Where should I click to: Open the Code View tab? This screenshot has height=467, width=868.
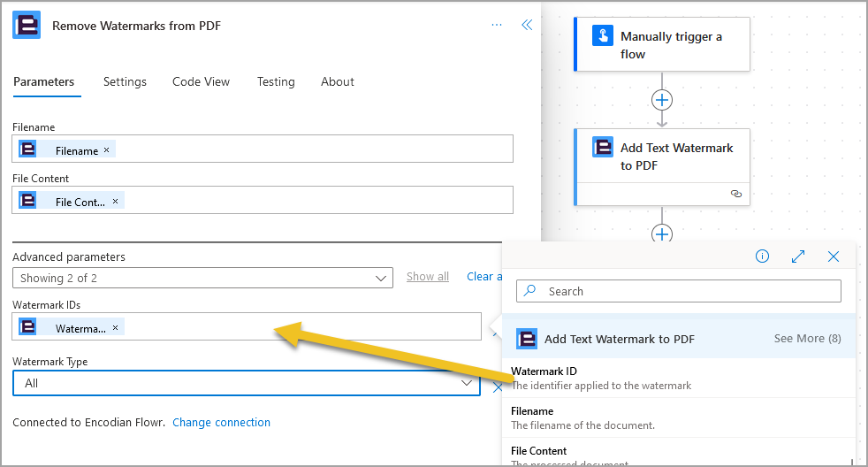pos(201,82)
